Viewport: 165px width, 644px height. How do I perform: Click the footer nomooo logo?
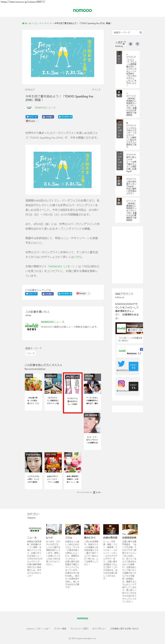[82, 618]
